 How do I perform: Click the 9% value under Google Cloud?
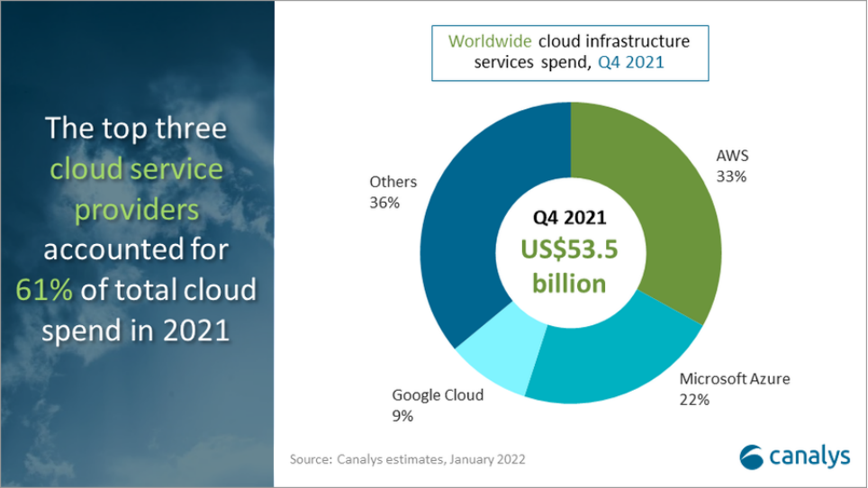click(x=402, y=416)
